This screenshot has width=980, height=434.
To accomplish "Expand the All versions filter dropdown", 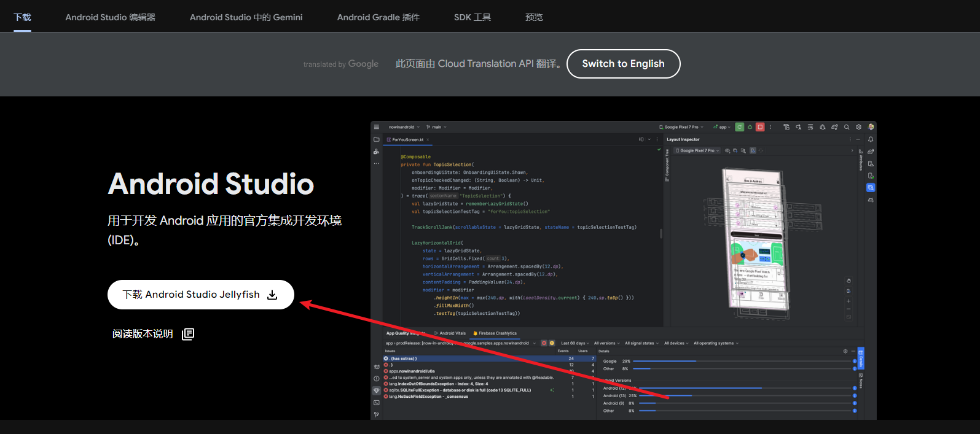I will (606, 343).
